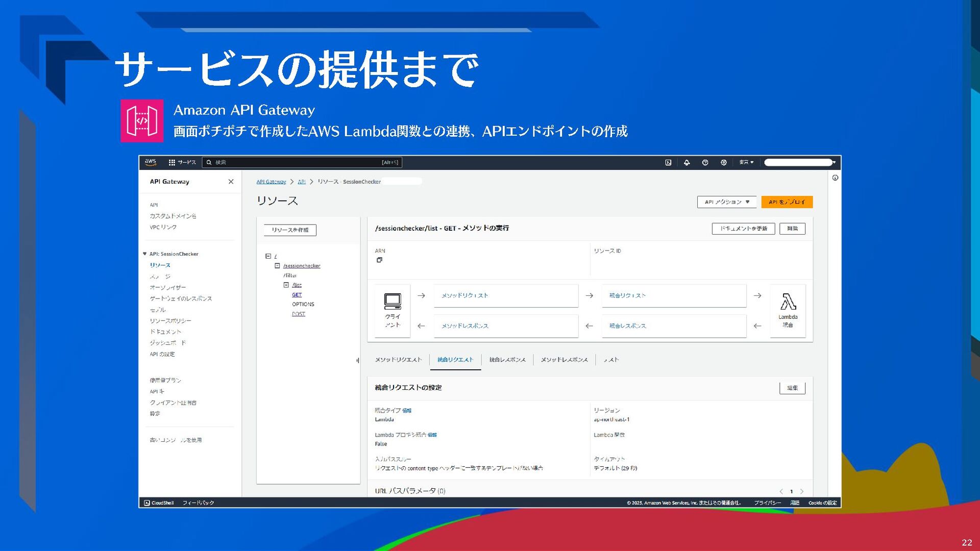Open VPC リンク in side navigation
The image size is (980, 551).
(163, 228)
